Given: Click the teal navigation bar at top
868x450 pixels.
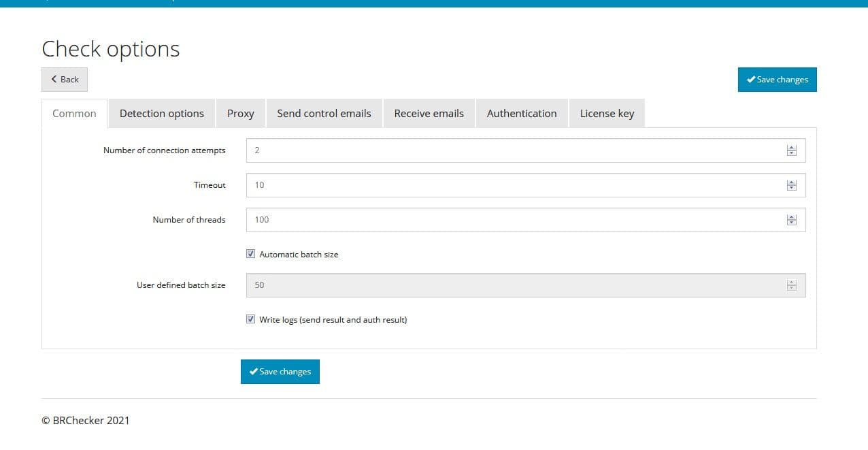Looking at the screenshot, I should pos(434,3).
